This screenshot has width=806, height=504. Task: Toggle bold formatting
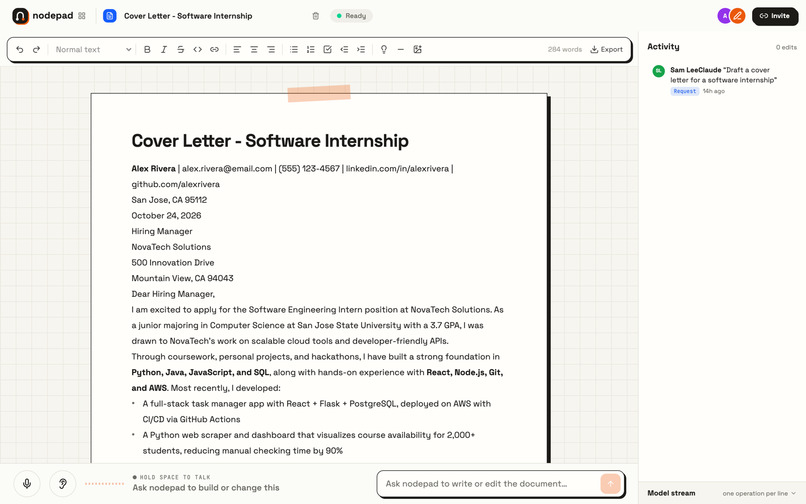coord(147,49)
